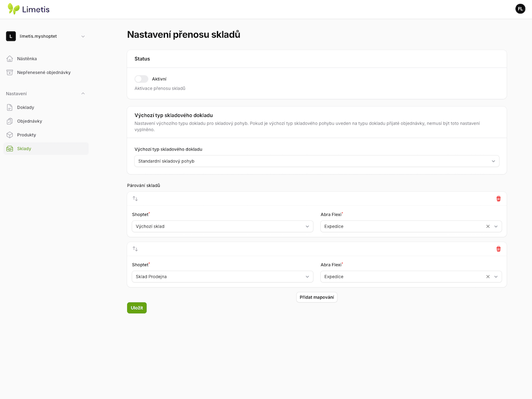
Task: Go to Nástěnka in the sidebar
Action: point(46,59)
